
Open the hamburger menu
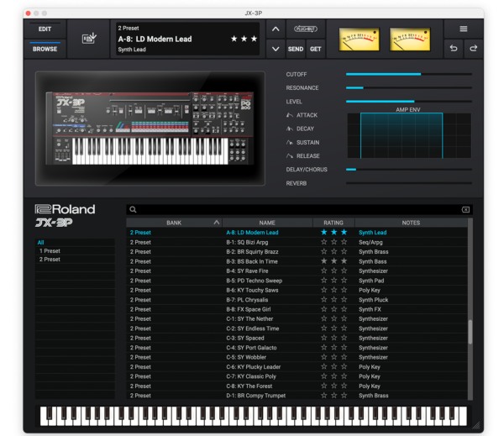[x=464, y=29]
